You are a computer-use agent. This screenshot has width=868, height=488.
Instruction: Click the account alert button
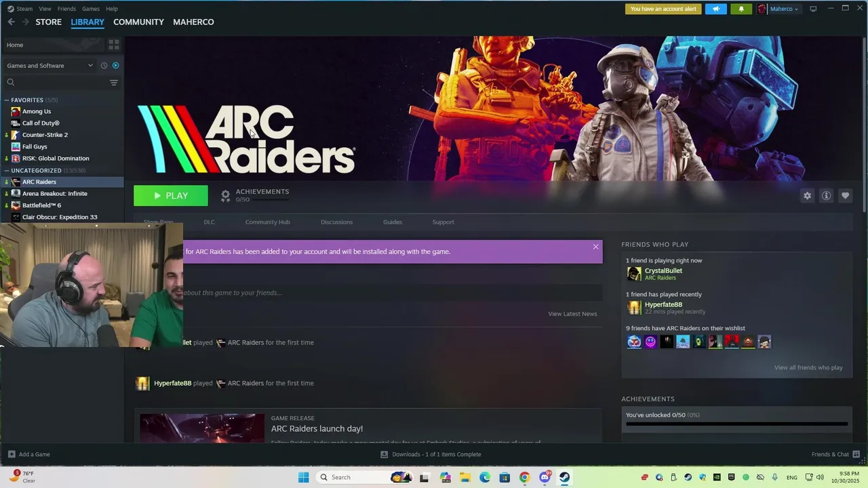663,9
